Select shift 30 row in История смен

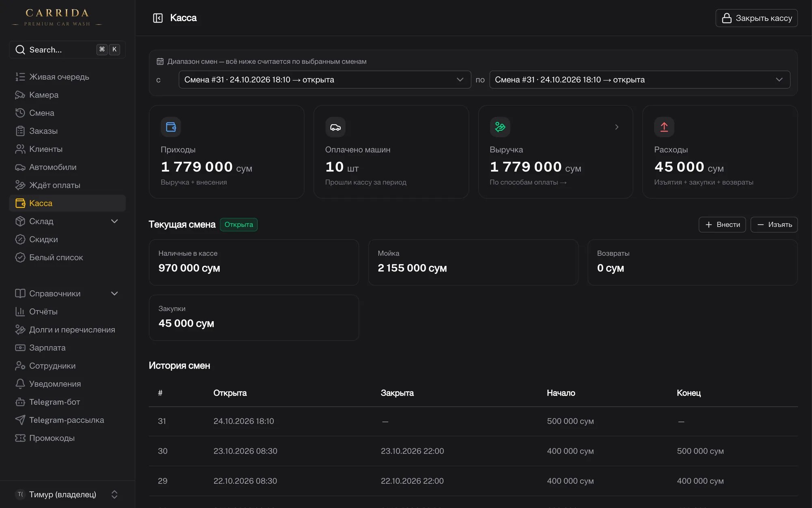(473, 451)
